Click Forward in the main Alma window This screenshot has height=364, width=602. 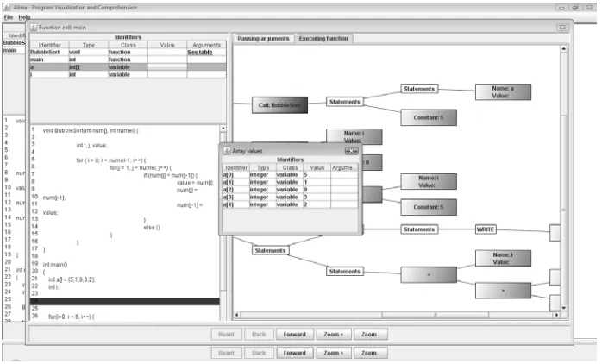pyautogui.click(x=294, y=353)
